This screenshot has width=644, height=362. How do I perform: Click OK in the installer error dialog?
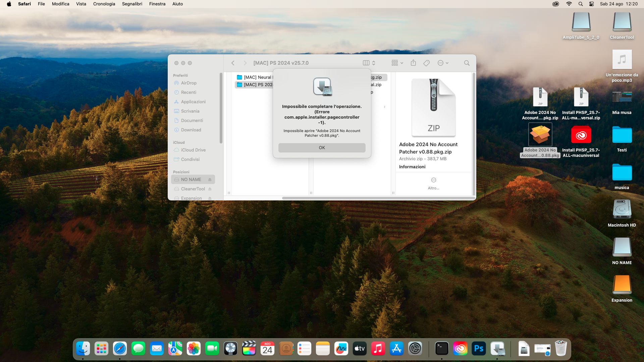(x=322, y=148)
